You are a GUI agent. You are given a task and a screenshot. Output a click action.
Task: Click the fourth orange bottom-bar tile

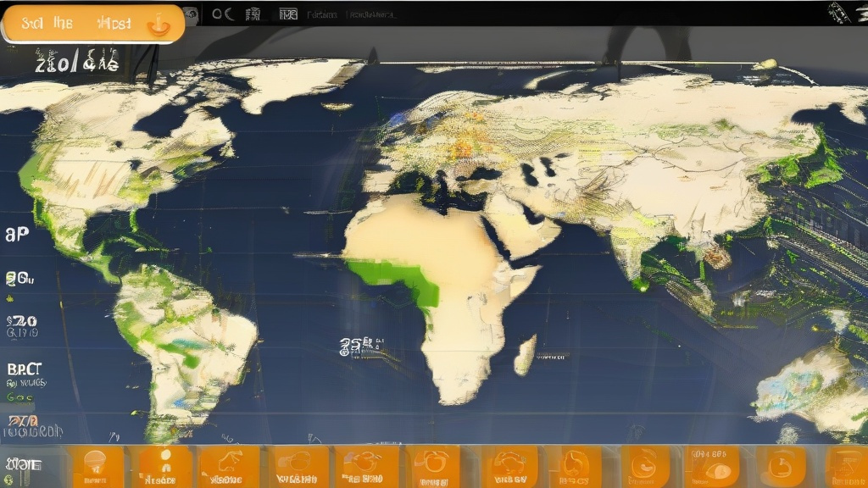tap(298, 467)
